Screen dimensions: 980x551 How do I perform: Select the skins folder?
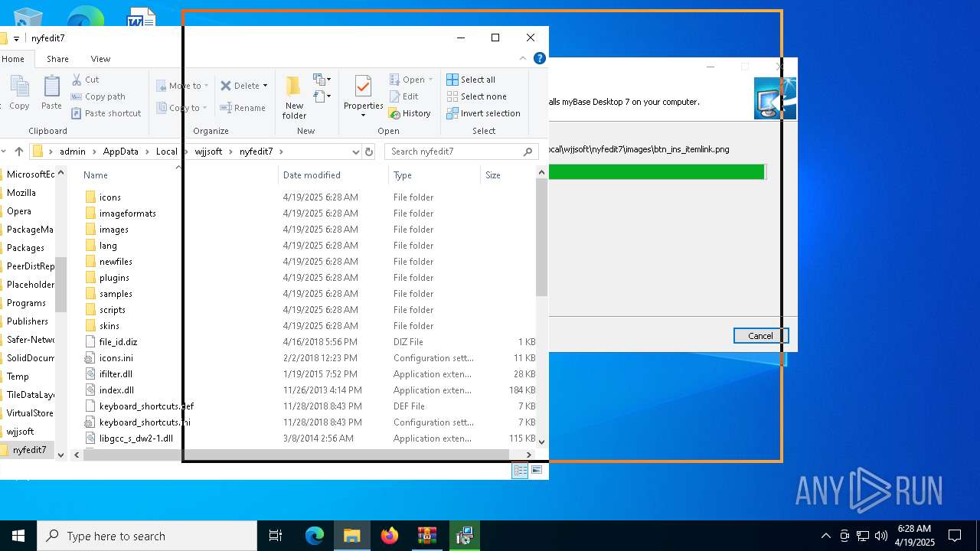[109, 326]
